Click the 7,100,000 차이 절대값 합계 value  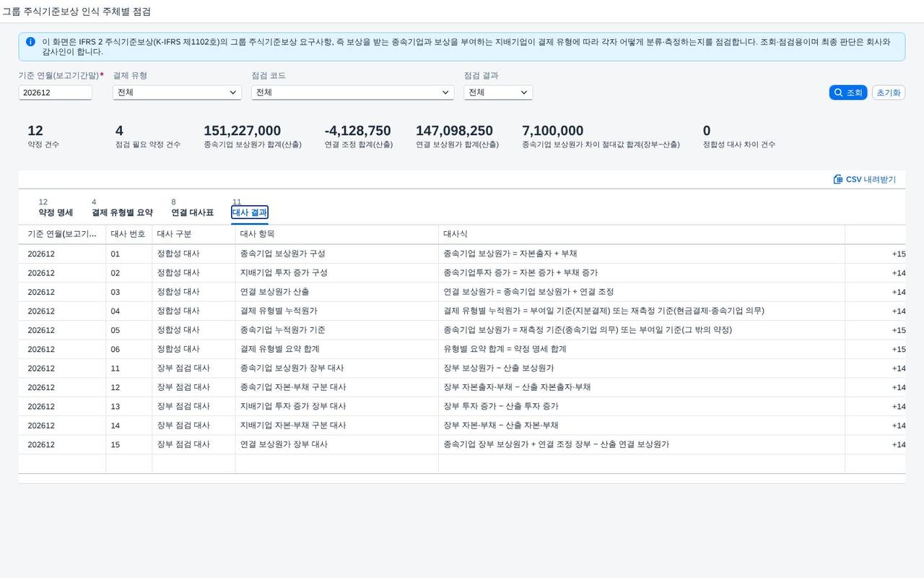[x=553, y=131]
